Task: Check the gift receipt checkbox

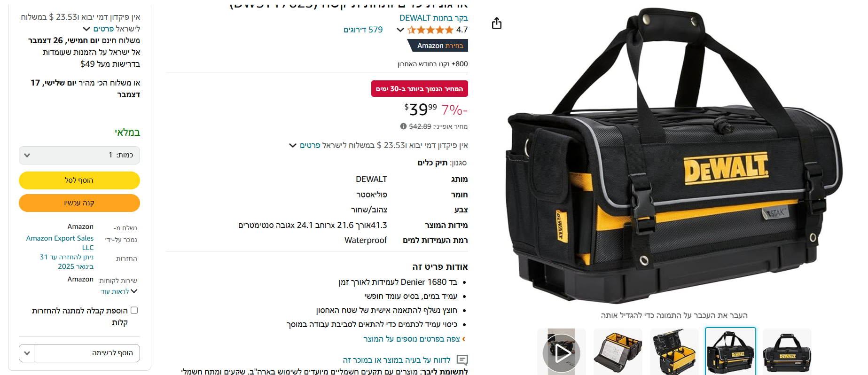Action: coord(134,310)
